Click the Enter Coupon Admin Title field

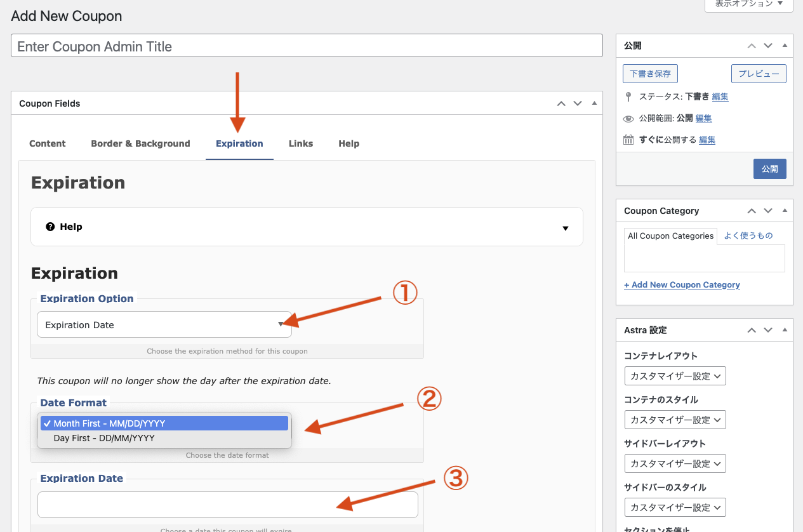coord(307,46)
